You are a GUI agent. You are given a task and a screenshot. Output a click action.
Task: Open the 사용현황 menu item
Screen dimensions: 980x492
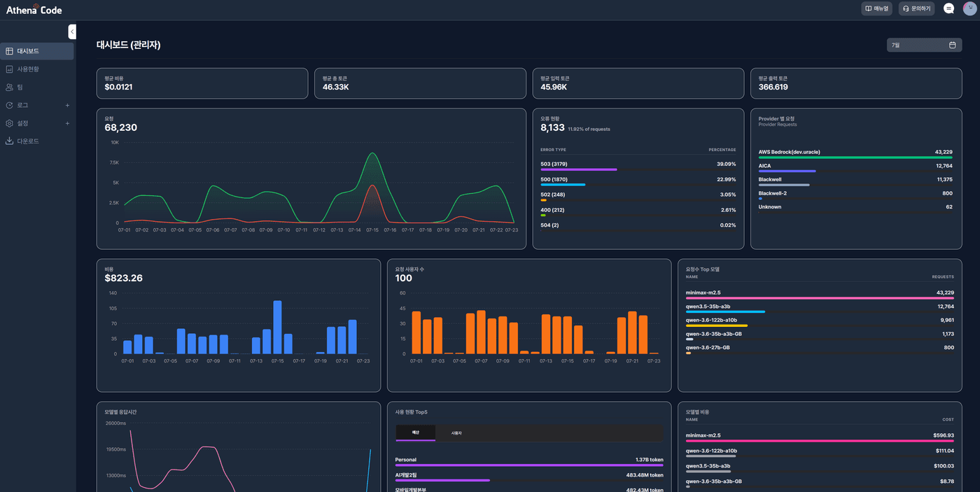[36, 69]
